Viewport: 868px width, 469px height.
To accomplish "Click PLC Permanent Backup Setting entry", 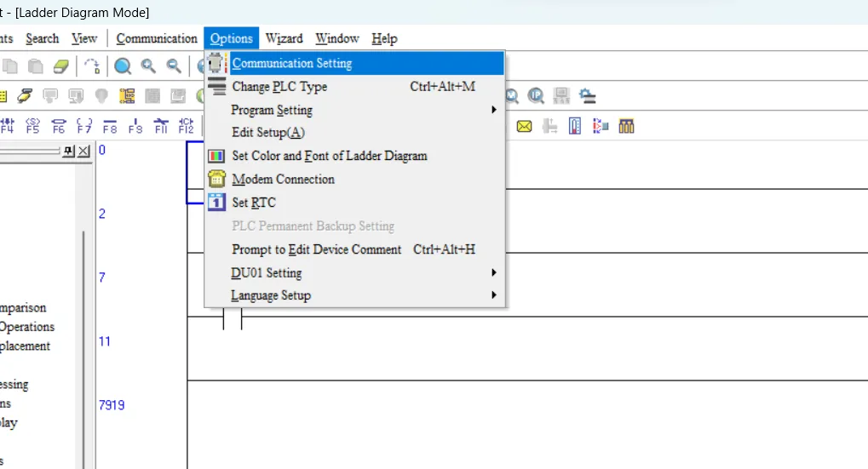I will pos(354,226).
